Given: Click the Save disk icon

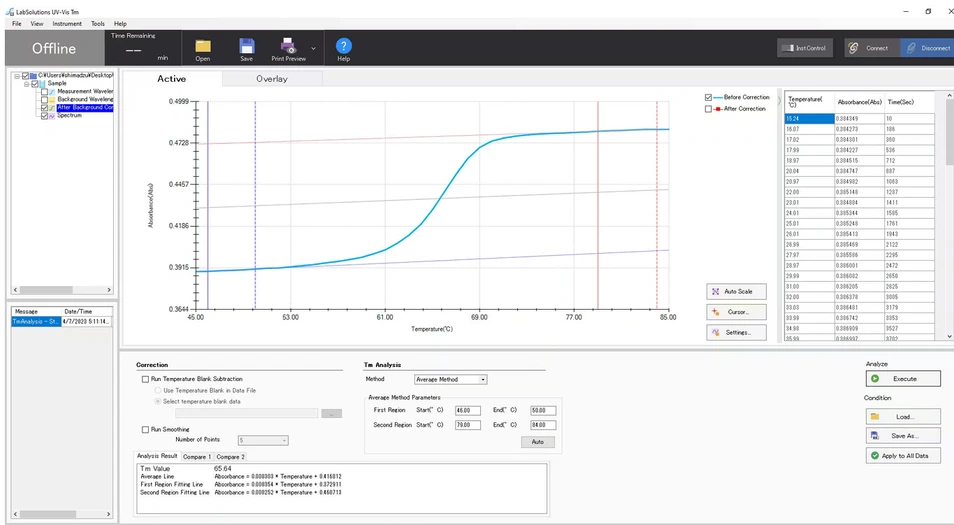Looking at the screenshot, I should click(x=246, y=47).
